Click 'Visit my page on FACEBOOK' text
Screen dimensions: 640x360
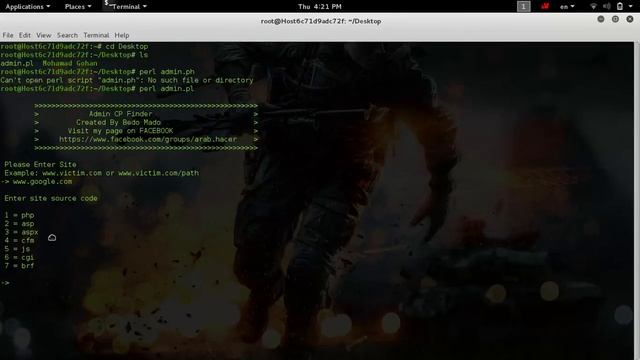(x=120, y=131)
